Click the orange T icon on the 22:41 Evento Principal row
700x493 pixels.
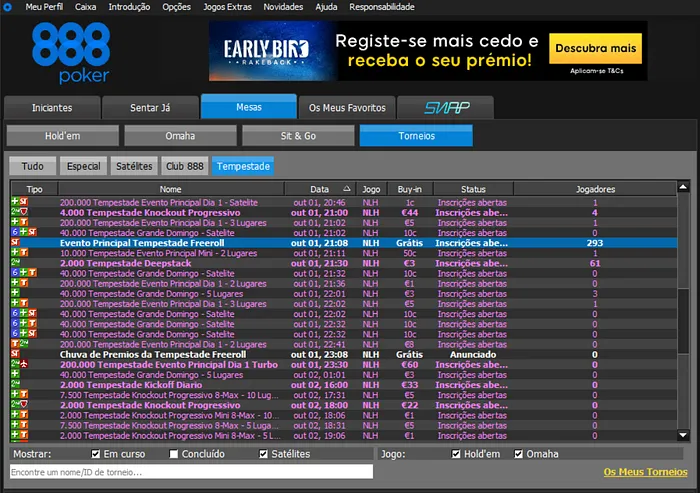tap(15, 344)
